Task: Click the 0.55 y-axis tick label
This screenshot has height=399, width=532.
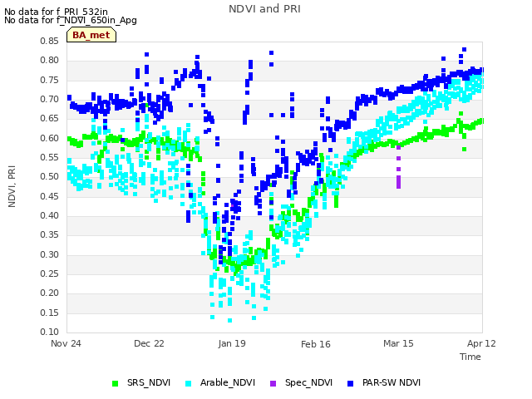Action: coord(50,157)
